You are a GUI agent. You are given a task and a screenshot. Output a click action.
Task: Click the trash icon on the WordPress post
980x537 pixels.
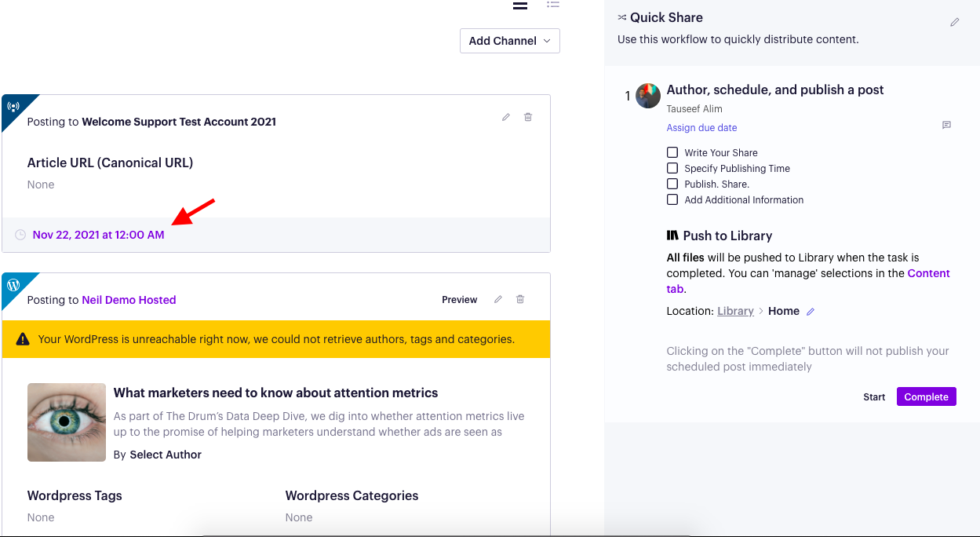[519, 298]
